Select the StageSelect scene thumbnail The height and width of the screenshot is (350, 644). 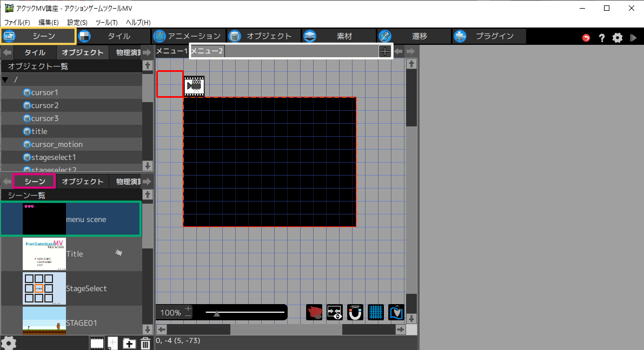pyautogui.click(x=44, y=288)
